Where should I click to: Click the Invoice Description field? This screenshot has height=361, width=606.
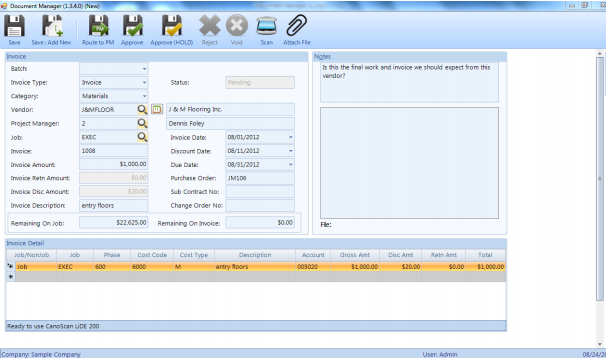tap(114, 205)
